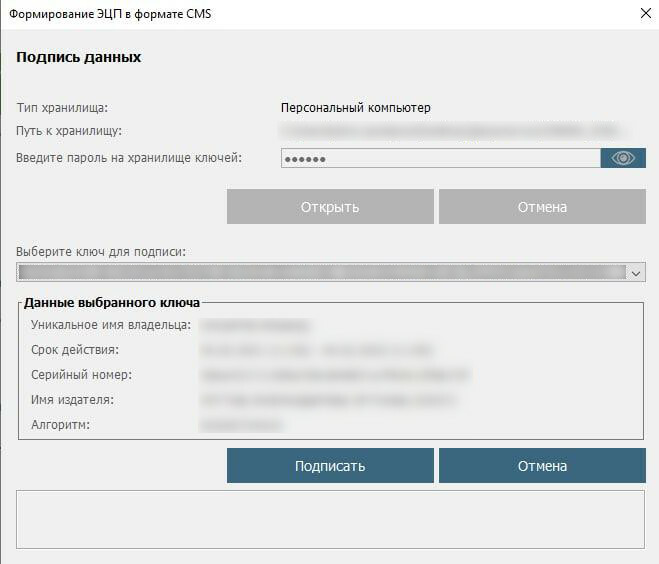Image resolution: width=659 pixels, height=564 pixels.
Task: Click the Выберите ключ для подписи label
Action: pos(101,251)
